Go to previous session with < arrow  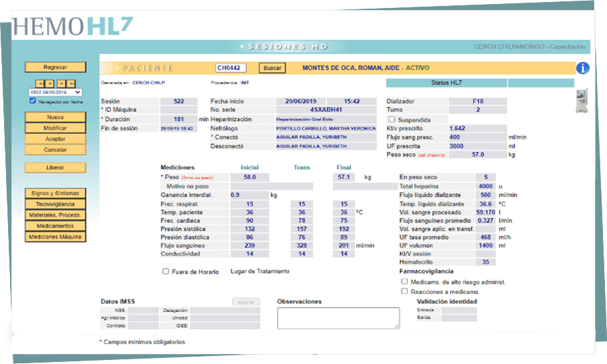coord(50,83)
